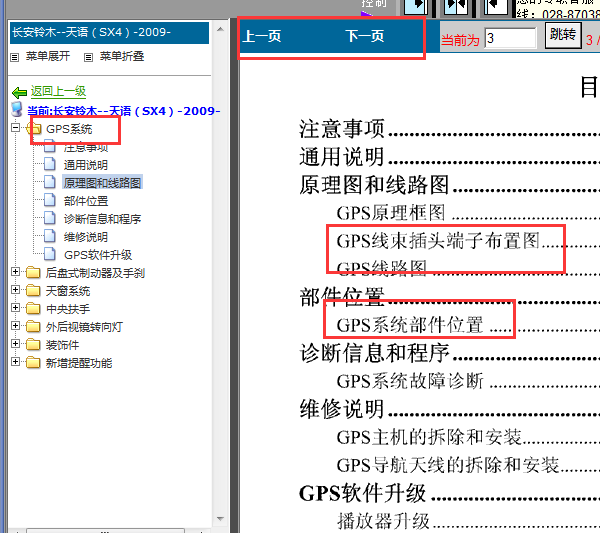The image size is (600, 533).
Task: Click GPS导航天线的拆除和安装 in the contents
Action: (x=448, y=465)
